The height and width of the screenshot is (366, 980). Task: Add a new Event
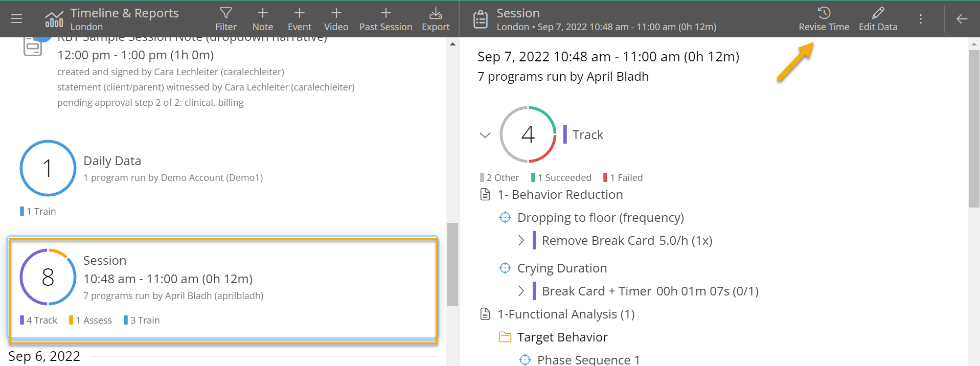click(x=299, y=19)
